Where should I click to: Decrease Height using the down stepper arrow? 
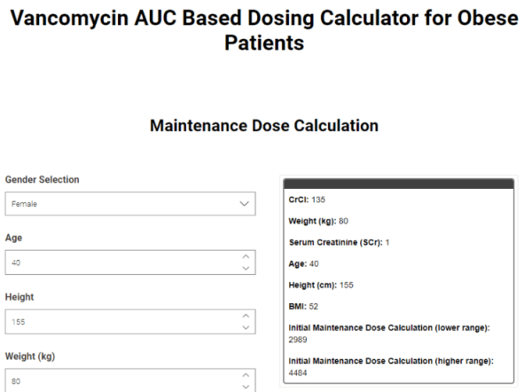[246, 327]
